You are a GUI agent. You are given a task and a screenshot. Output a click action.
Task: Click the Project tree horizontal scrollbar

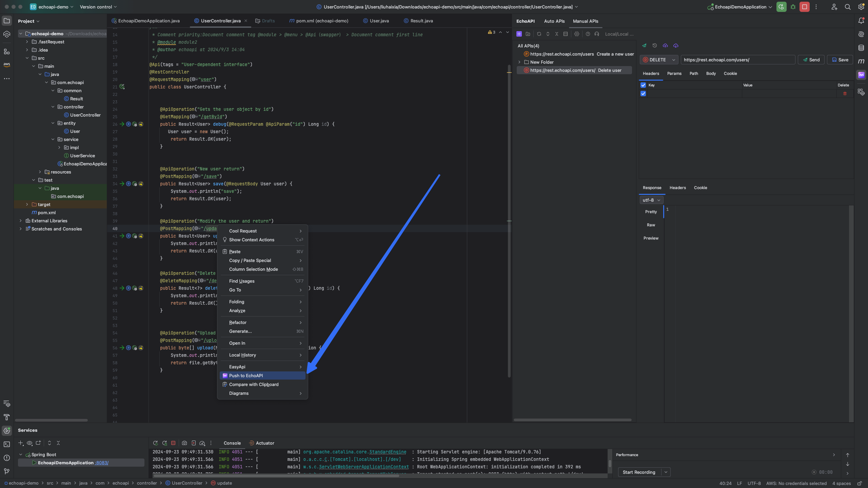51,420
